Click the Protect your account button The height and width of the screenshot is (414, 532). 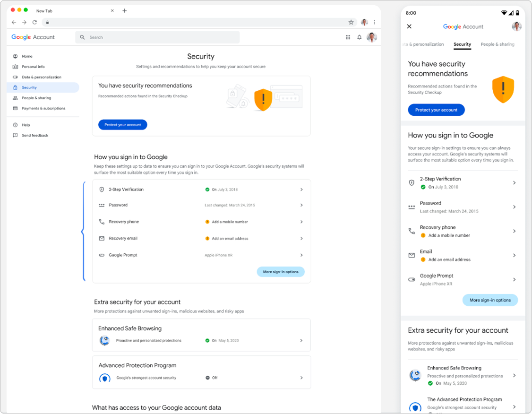(x=122, y=125)
